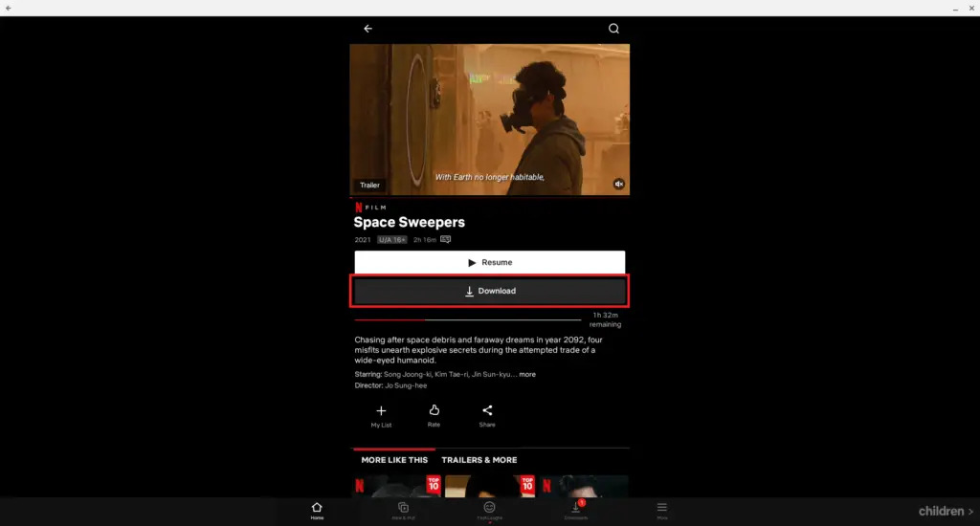
Task: Click the window title bar back arrow
Action: pos(9,8)
